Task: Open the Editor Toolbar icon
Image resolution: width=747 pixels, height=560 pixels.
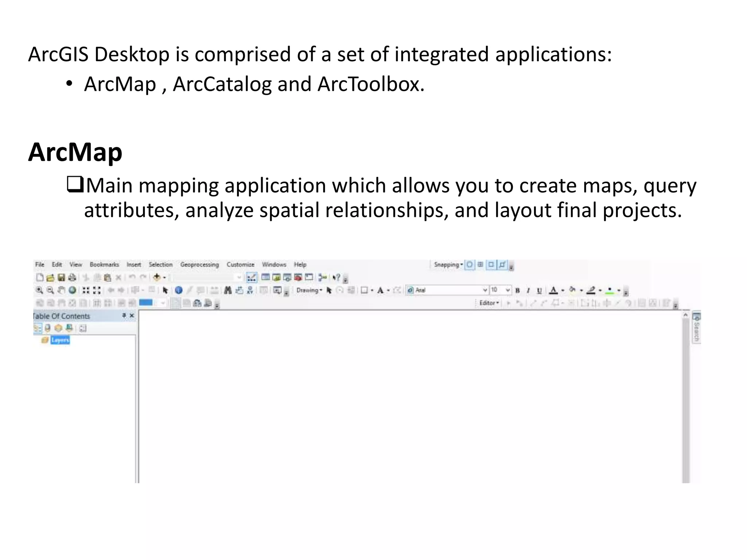Action: point(251,277)
